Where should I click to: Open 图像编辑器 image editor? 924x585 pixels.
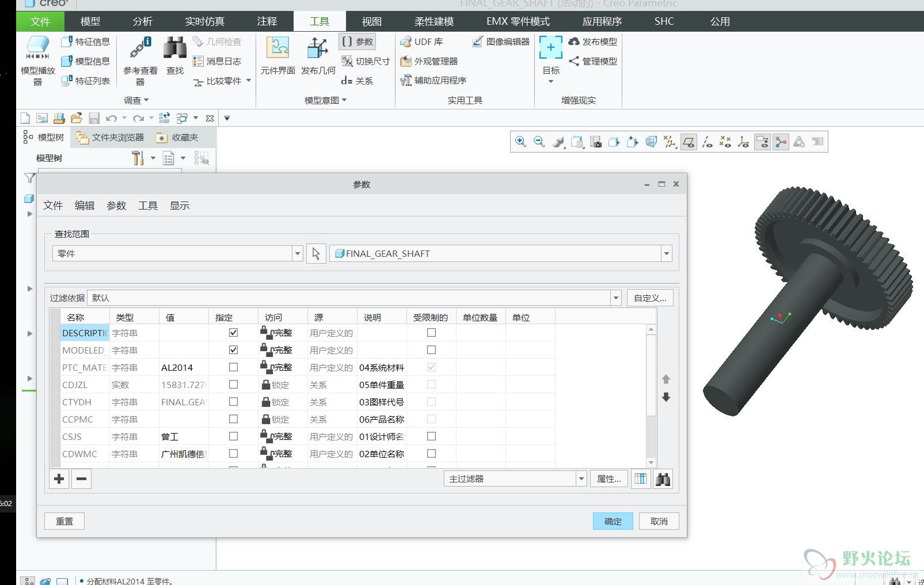500,41
